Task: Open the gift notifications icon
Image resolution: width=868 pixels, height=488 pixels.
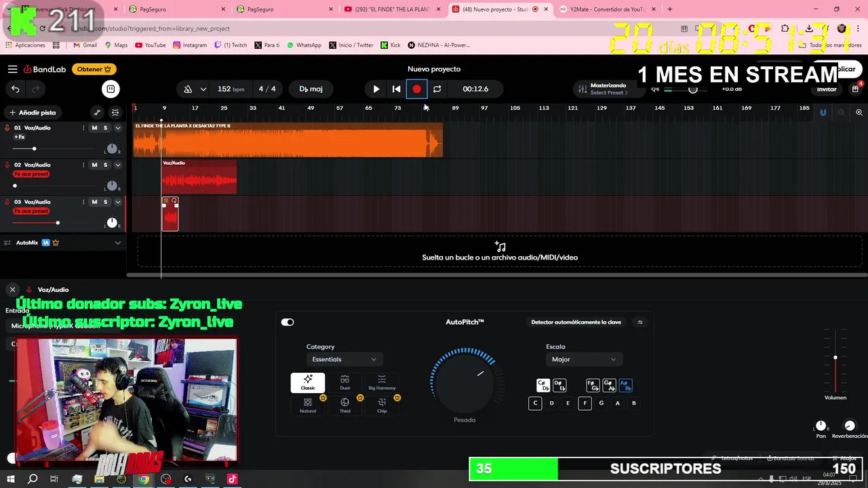Action: (855, 89)
